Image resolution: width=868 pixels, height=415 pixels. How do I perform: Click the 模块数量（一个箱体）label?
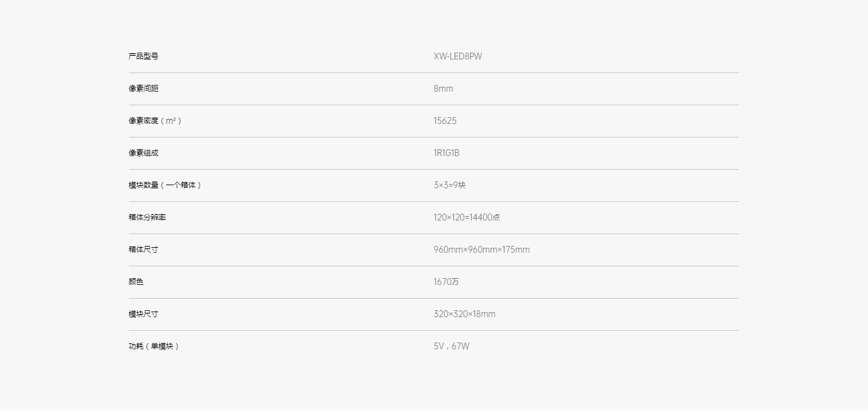pyautogui.click(x=164, y=185)
